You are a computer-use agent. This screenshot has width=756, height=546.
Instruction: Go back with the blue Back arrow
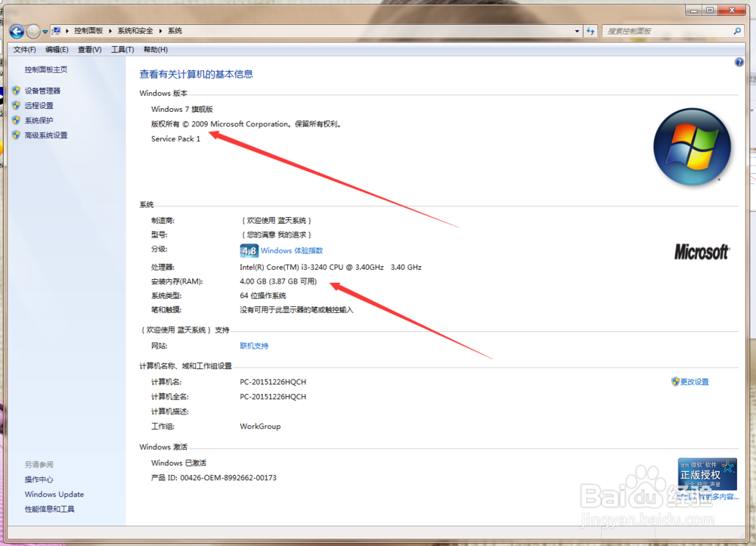17,31
